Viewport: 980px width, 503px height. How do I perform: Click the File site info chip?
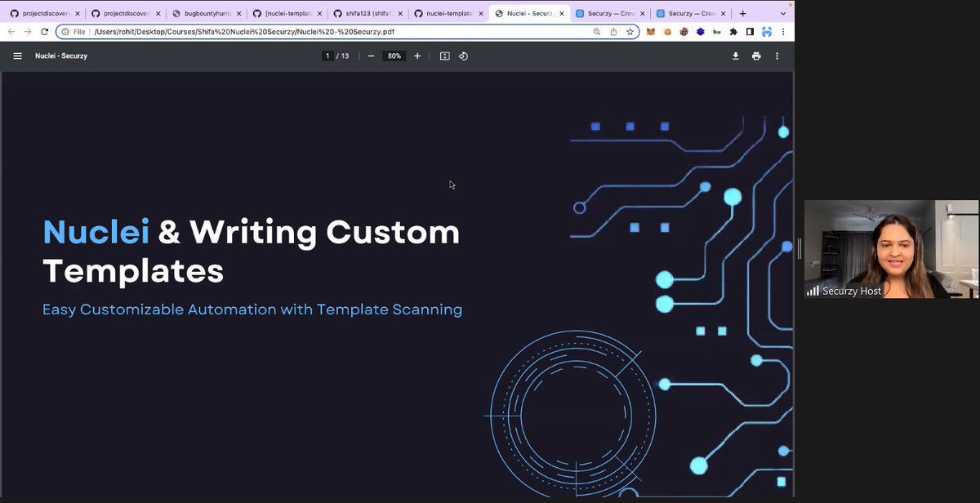coord(73,32)
